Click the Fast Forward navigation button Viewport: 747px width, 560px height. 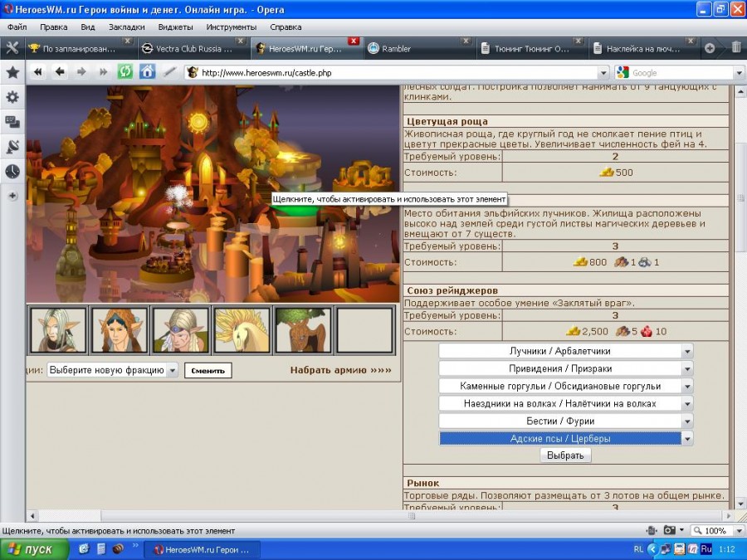(104, 72)
